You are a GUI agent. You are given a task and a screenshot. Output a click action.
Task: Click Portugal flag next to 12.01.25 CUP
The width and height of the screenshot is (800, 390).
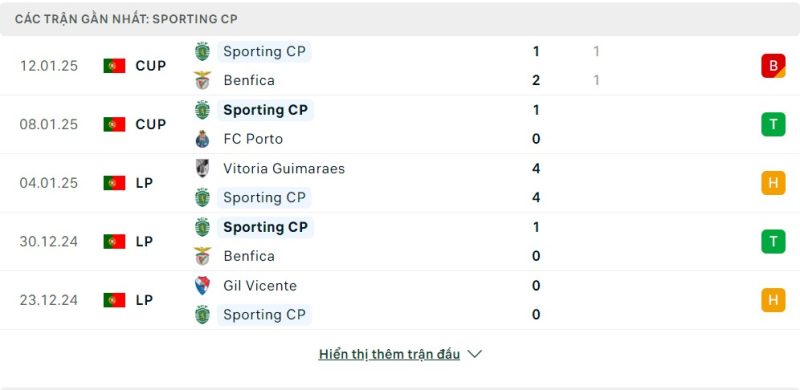coord(114,66)
